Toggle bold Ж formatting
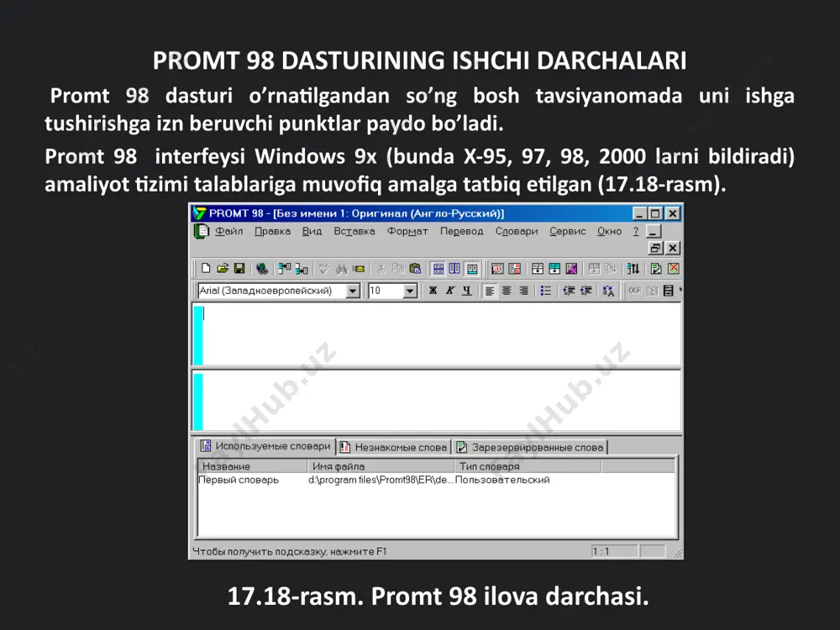Screen dimensions: 840x630 coord(433,291)
